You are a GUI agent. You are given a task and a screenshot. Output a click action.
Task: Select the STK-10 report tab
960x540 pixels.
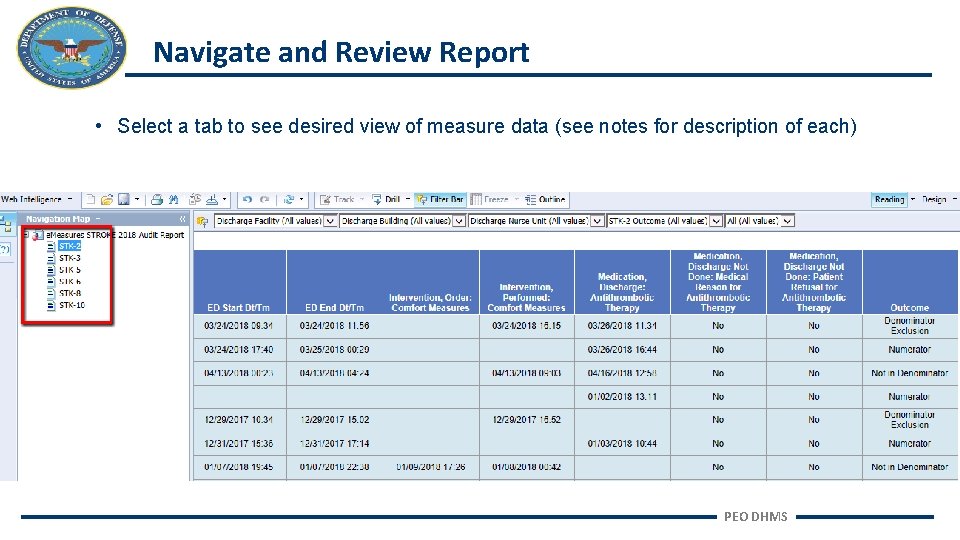click(72, 305)
